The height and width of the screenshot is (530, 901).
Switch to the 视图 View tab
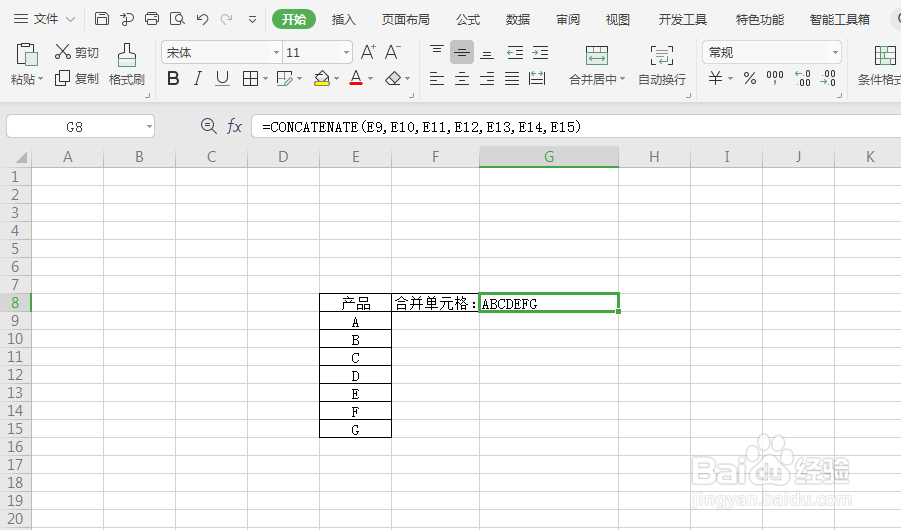tap(618, 20)
